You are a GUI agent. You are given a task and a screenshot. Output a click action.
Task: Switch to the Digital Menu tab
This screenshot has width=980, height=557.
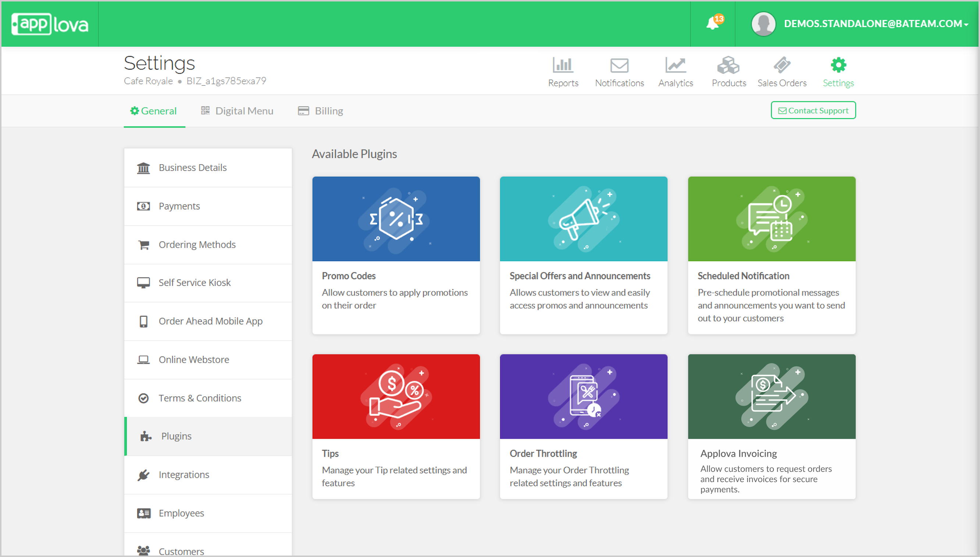click(x=237, y=111)
